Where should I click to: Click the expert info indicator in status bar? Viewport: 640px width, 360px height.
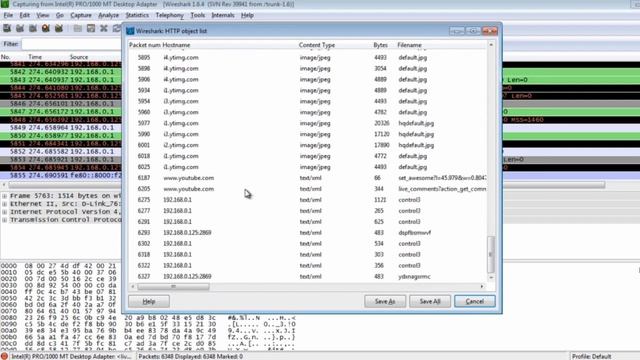point(4,356)
